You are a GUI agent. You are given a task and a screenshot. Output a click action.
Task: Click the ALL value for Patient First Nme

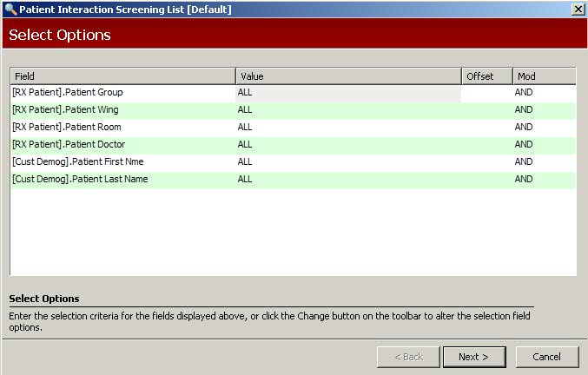pyautogui.click(x=245, y=161)
